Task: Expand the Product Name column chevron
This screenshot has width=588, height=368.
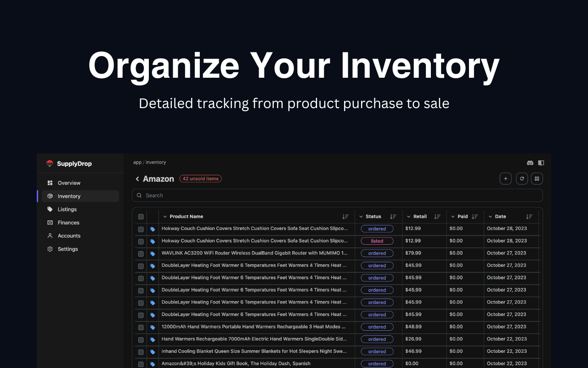Action: pyautogui.click(x=165, y=217)
